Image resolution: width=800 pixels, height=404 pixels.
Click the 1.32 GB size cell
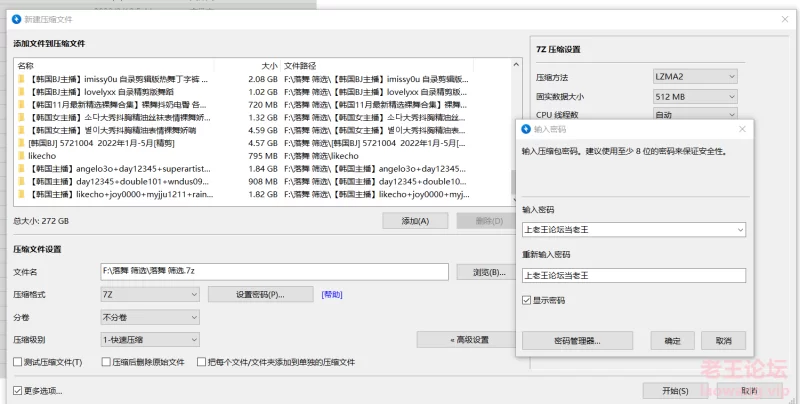click(263, 117)
